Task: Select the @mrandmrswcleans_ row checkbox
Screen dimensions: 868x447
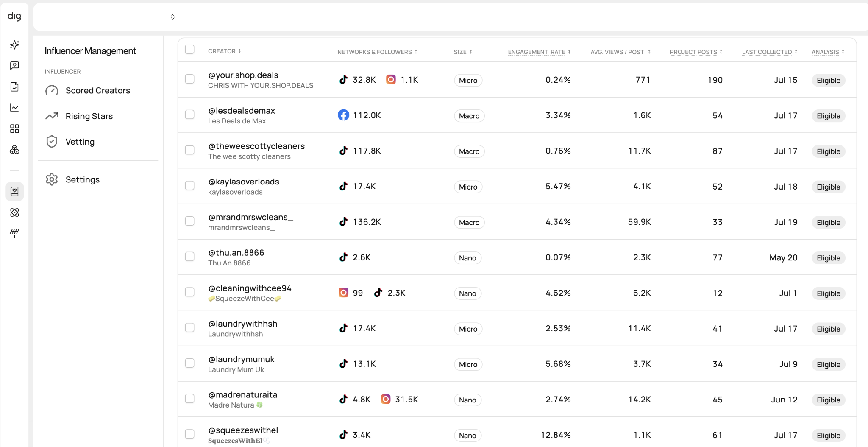Action: (190, 221)
